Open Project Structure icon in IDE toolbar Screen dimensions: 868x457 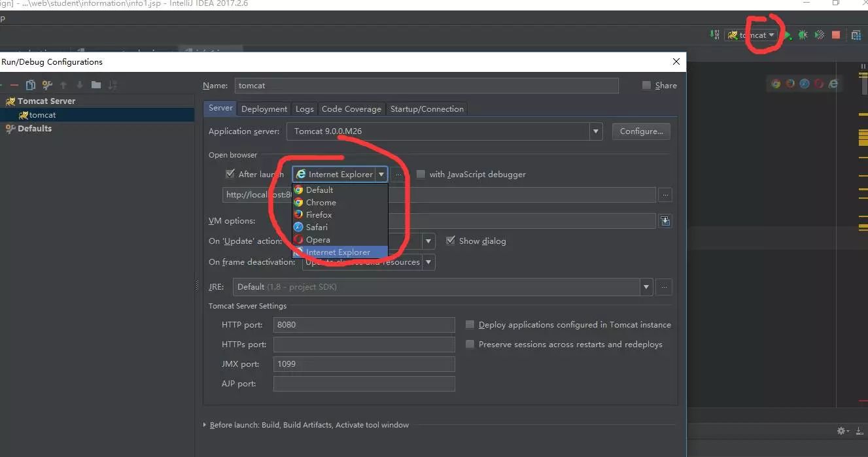[x=856, y=35]
